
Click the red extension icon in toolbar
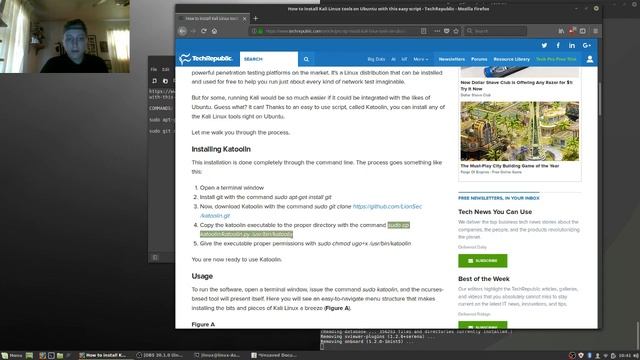[x=572, y=31]
